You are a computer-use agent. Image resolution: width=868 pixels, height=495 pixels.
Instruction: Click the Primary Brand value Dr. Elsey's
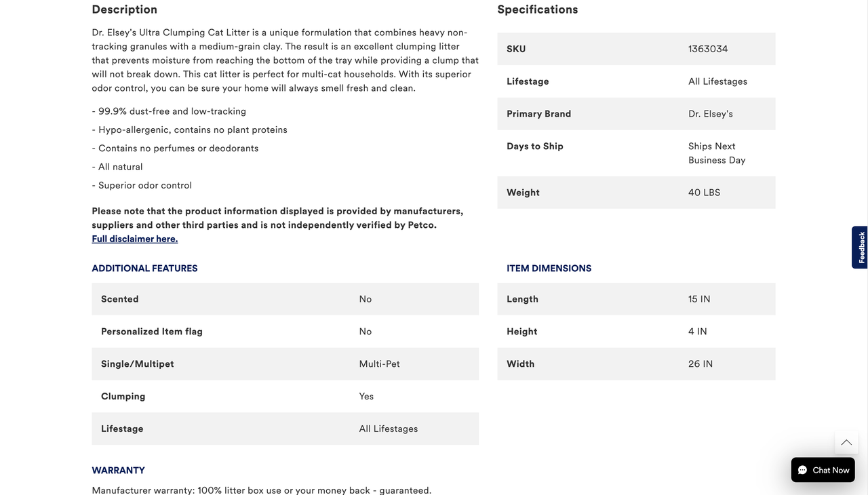click(710, 114)
